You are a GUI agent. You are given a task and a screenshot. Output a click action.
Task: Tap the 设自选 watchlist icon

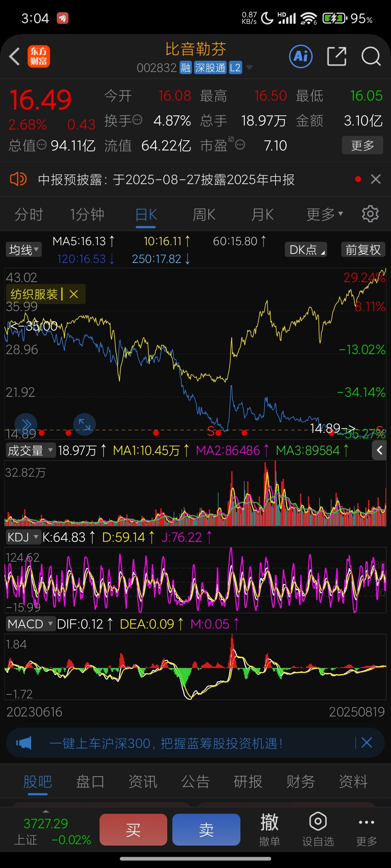pos(318,829)
